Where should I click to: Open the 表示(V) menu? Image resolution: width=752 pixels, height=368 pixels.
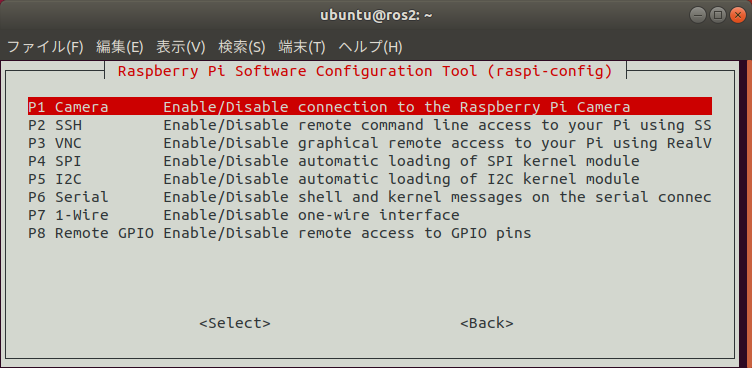tap(181, 47)
